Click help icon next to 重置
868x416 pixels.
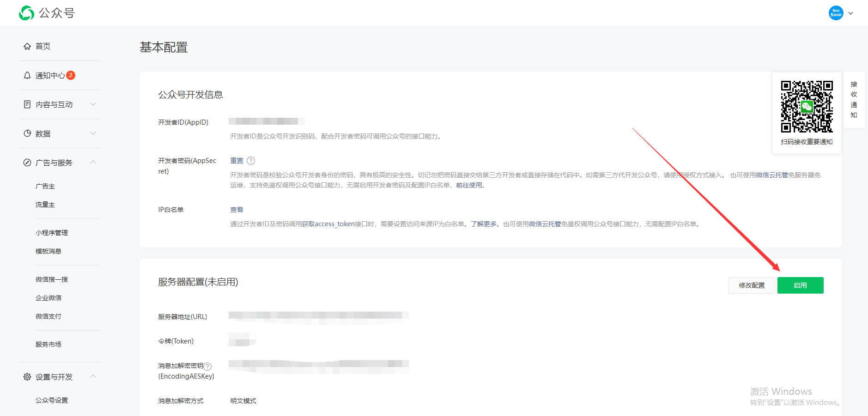251,161
